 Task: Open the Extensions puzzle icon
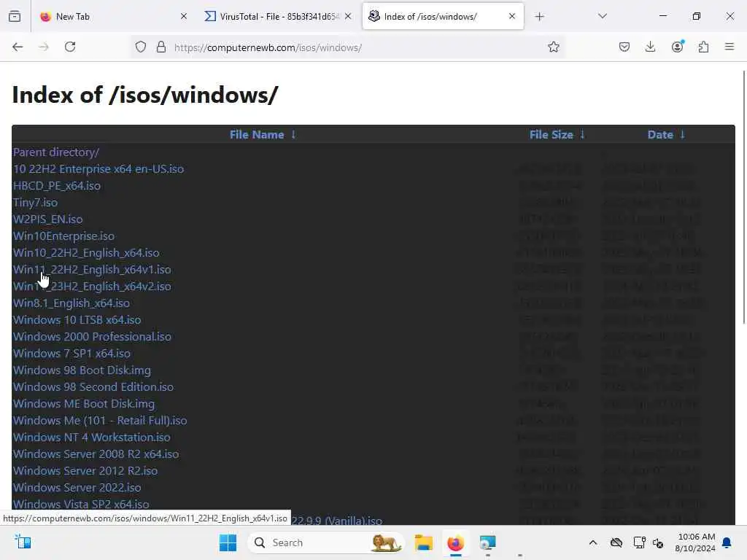click(703, 47)
